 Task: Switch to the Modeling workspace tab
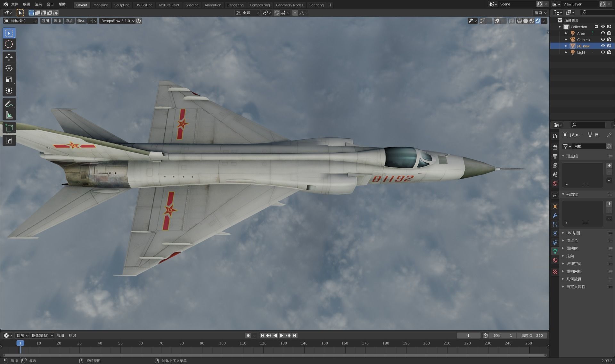tap(101, 5)
